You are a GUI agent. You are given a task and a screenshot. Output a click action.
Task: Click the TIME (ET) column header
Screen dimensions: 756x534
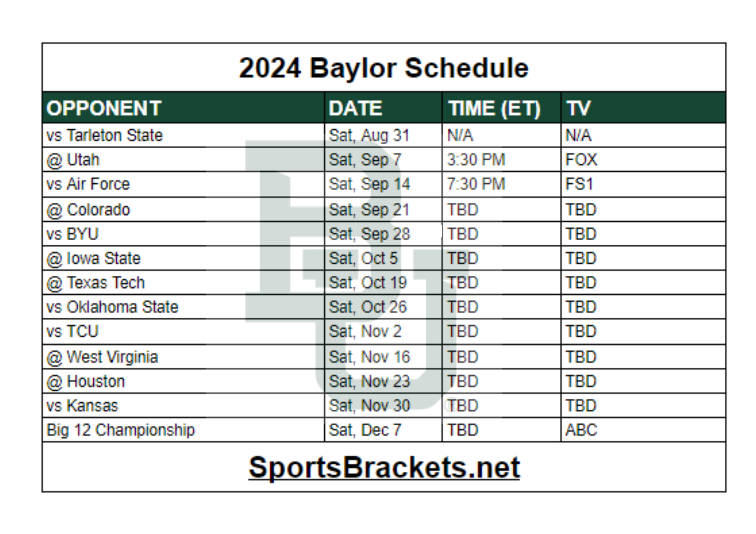click(x=494, y=108)
